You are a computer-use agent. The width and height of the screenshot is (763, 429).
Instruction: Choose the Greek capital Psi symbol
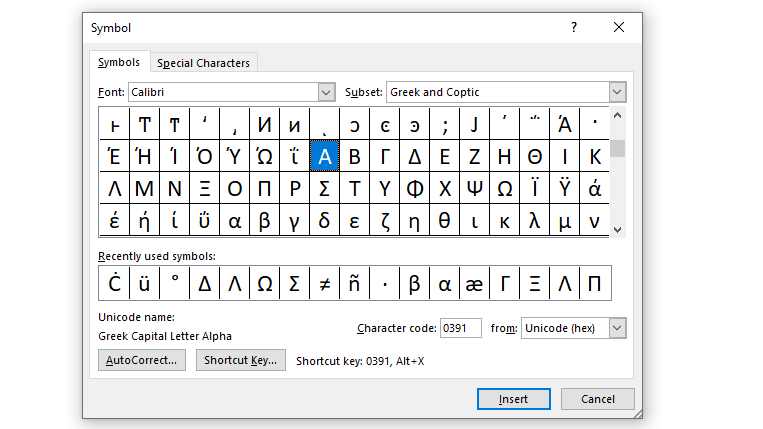pos(475,188)
